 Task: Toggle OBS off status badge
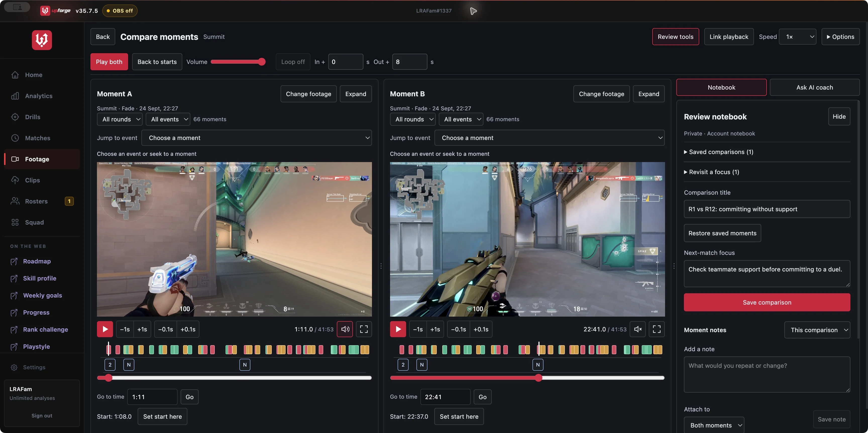tap(120, 11)
